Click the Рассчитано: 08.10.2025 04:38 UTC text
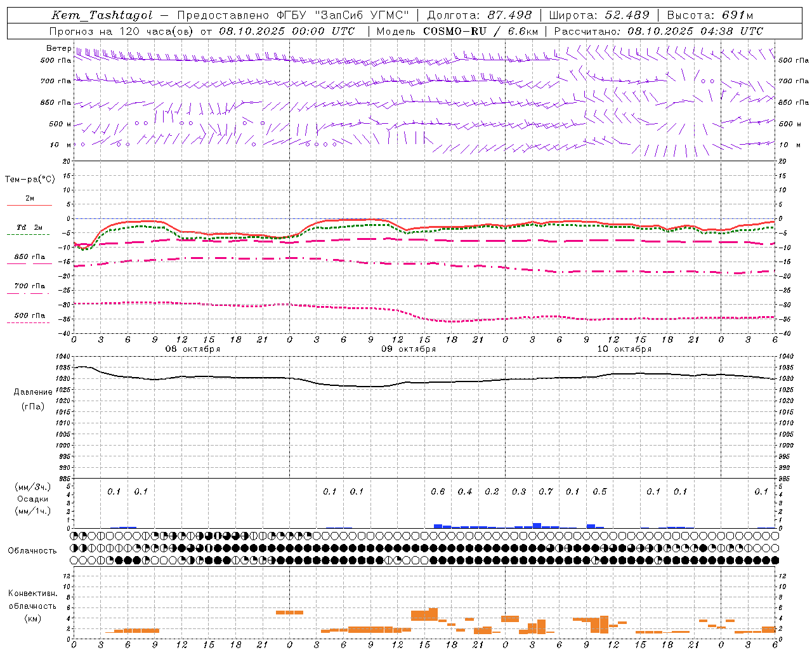 coord(658,31)
